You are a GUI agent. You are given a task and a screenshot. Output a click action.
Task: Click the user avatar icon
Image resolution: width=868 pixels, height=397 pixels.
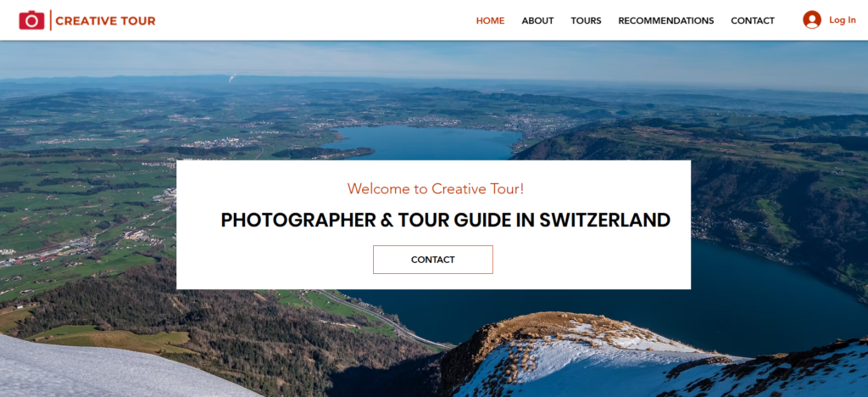tap(811, 20)
